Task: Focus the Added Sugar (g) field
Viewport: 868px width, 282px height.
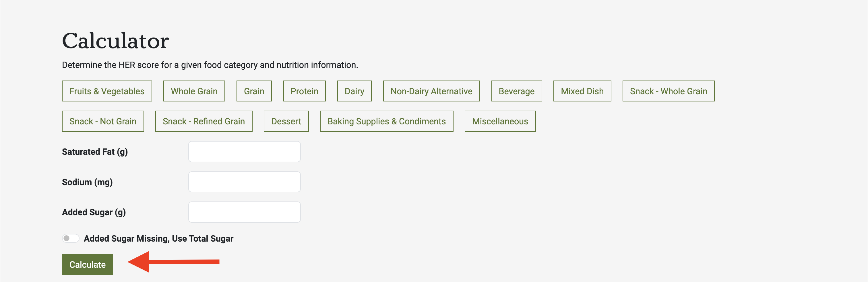Action: [244, 212]
